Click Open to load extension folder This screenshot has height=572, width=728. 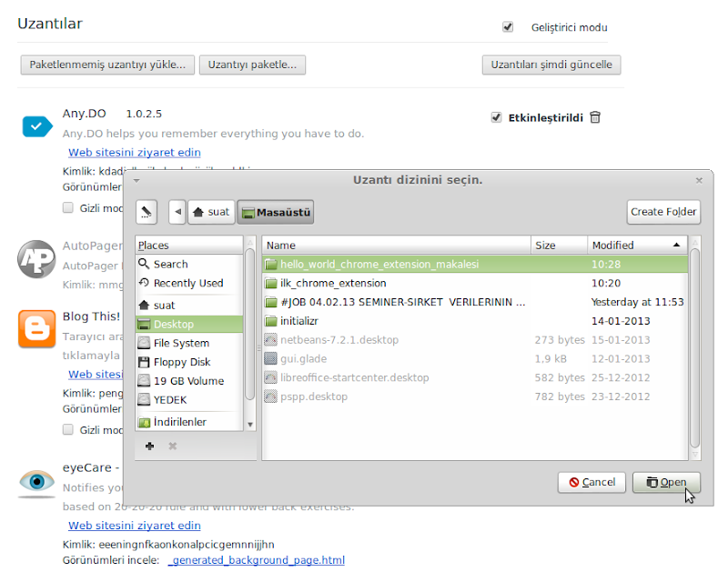tap(666, 483)
